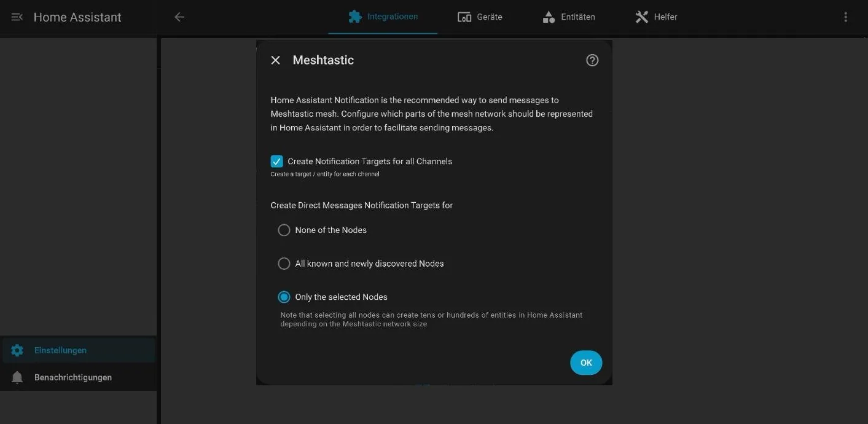The width and height of the screenshot is (868, 424).
Task: Collapse the sidebar with the hamburger icon
Action: [x=17, y=17]
